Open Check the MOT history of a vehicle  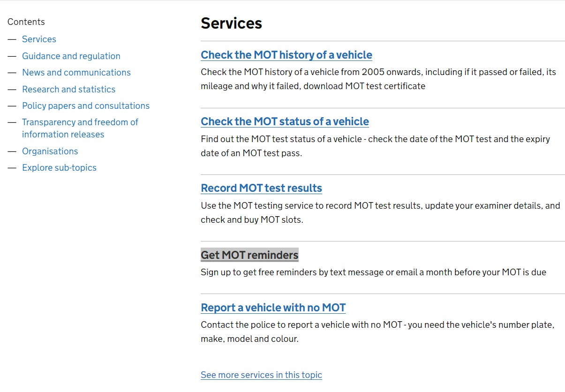(286, 55)
